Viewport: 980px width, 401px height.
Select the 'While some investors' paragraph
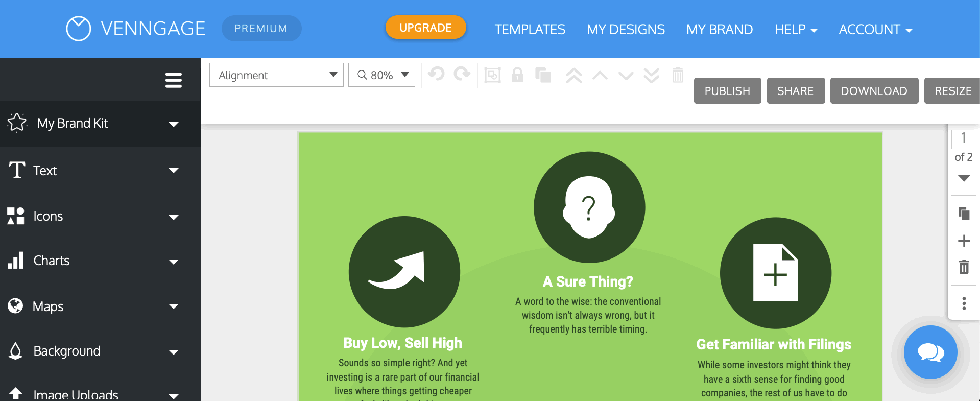[774, 379]
